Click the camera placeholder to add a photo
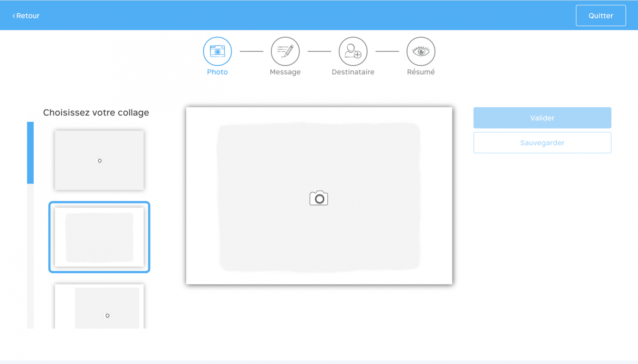 click(x=318, y=198)
